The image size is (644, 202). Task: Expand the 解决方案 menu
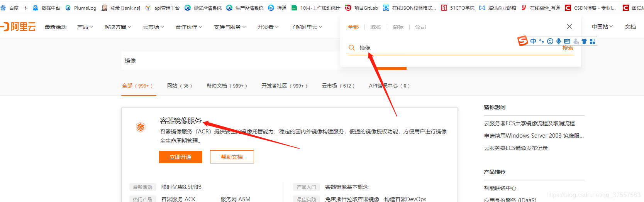118,27
